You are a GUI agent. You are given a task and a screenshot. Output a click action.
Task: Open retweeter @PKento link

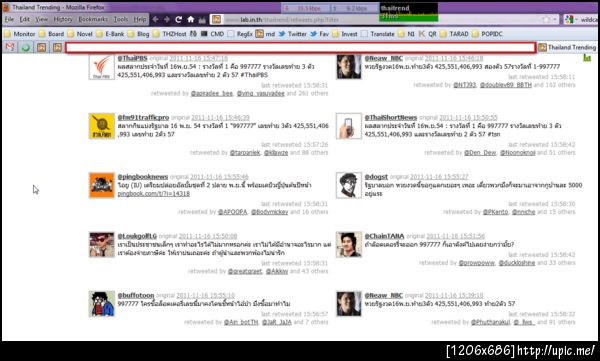pyautogui.click(x=495, y=212)
